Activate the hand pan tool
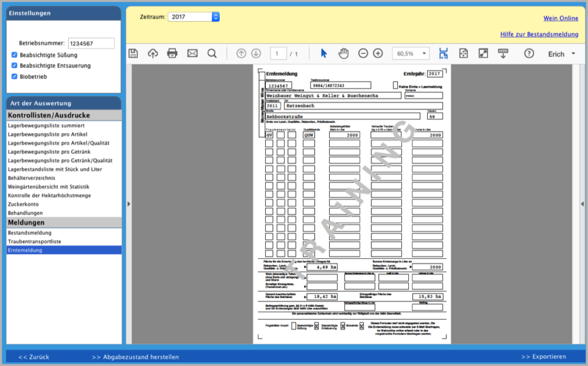The image size is (588, 366). (343, 53)
